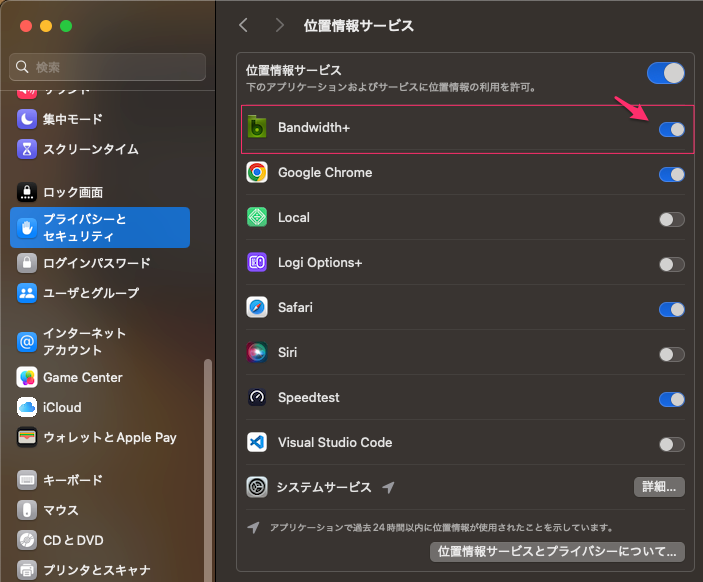Select 集中モード in the sidebar
Screen dimensions: 703x582
72,120
